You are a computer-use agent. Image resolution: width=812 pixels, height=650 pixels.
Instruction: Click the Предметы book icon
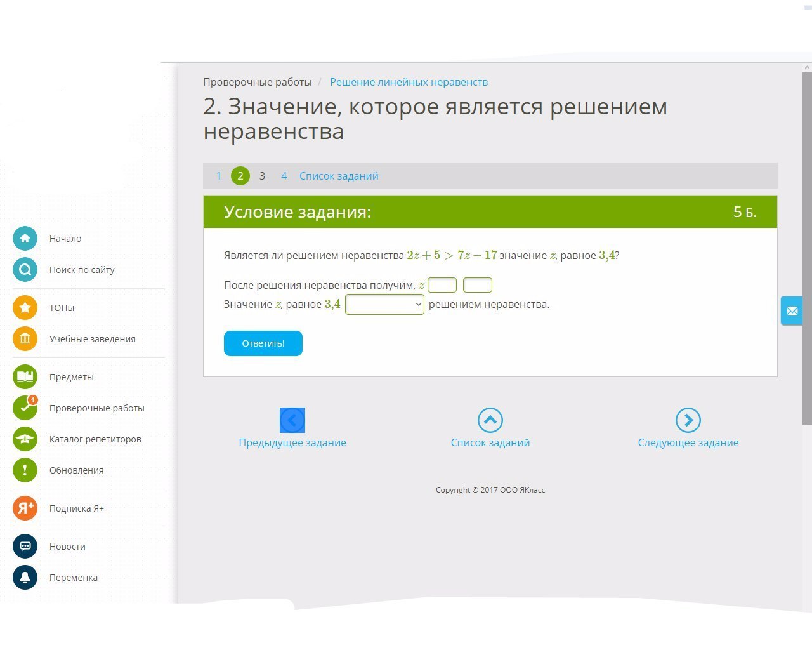(25, 377)
